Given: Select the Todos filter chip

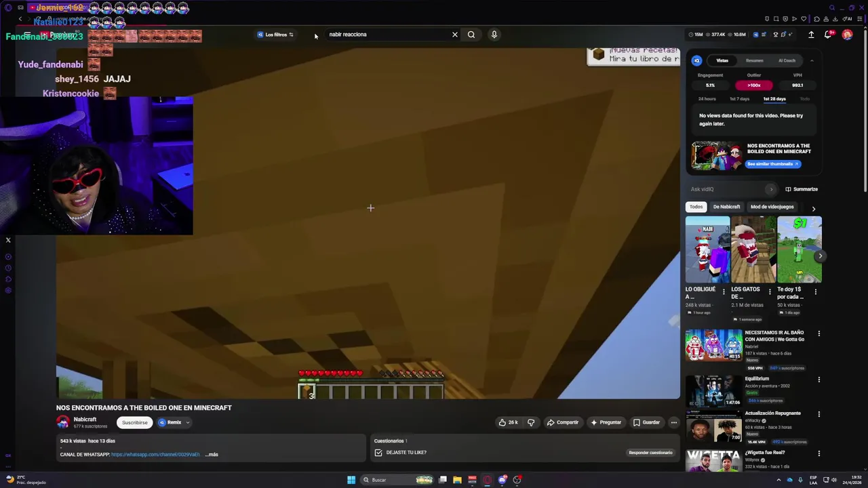Looking at the screenshot, I should point(696,207).
